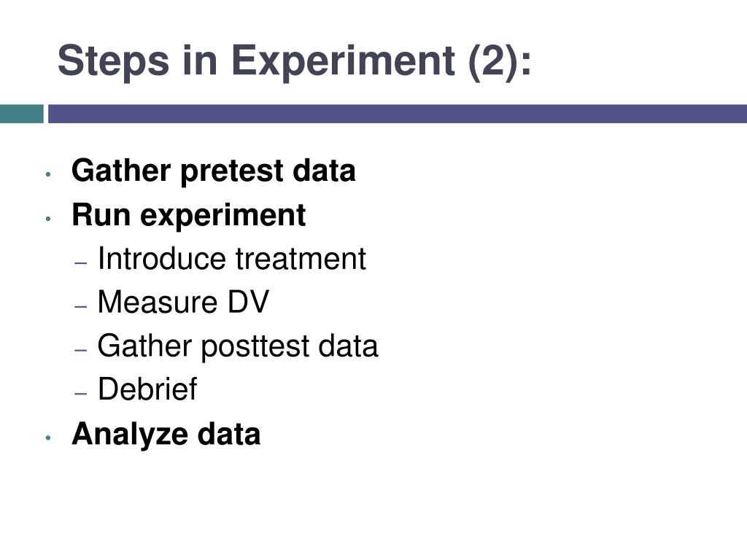
Task: Click the word "Experiment" in the title
Action: click(x=343, y=63)
